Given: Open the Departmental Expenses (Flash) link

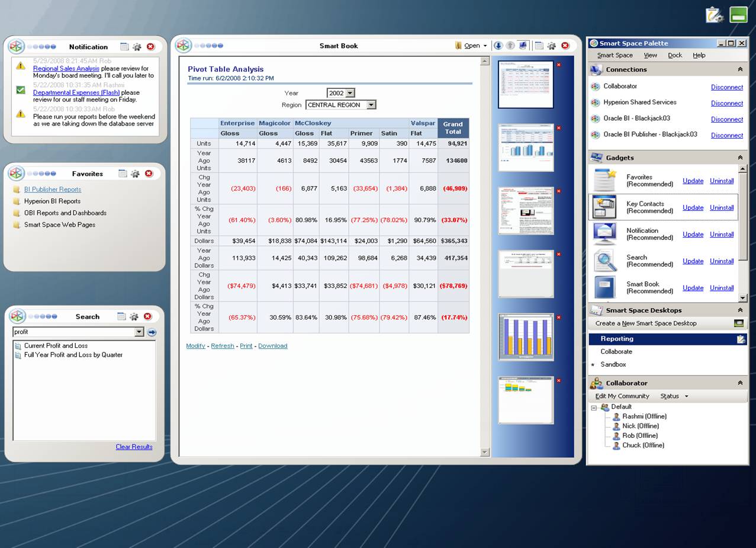Looking at the screenshot, I should click(76, 93).
